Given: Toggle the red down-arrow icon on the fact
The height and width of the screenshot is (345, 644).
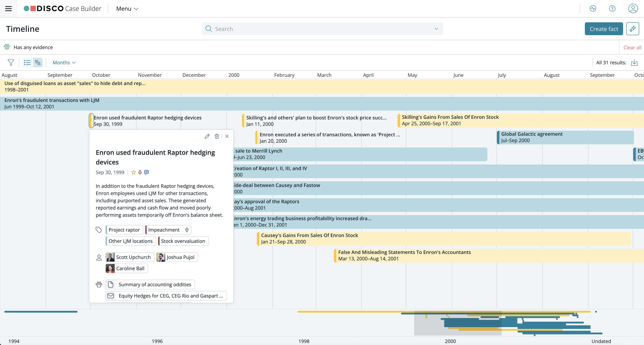Looking at the screenshot, I should click(x=140, y=172).
